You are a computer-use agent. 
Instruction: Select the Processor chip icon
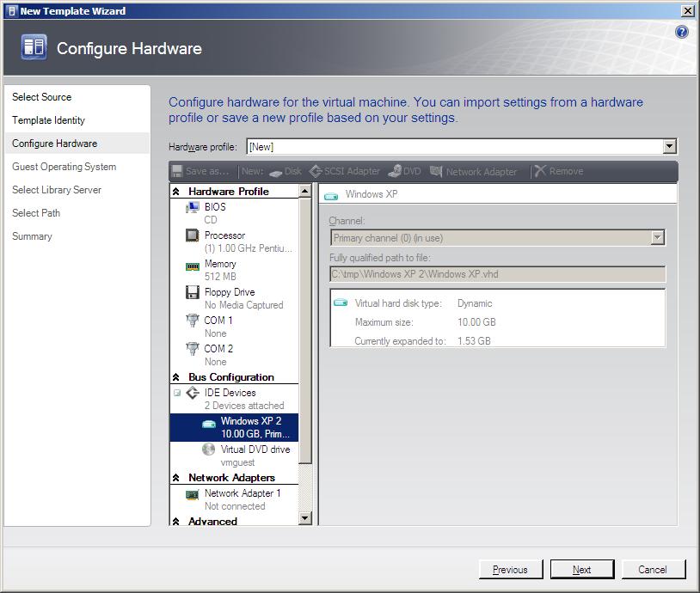(x=193, y=235)
